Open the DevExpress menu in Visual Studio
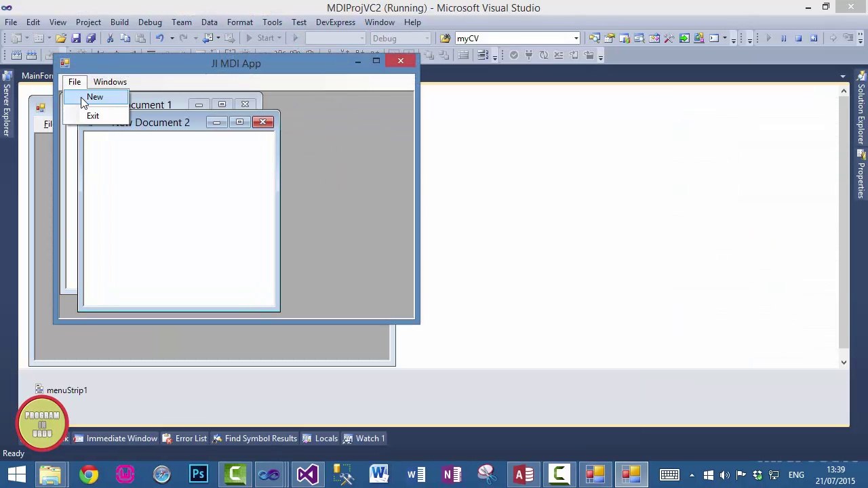This screenshot has height=488, width=868. 335,22
